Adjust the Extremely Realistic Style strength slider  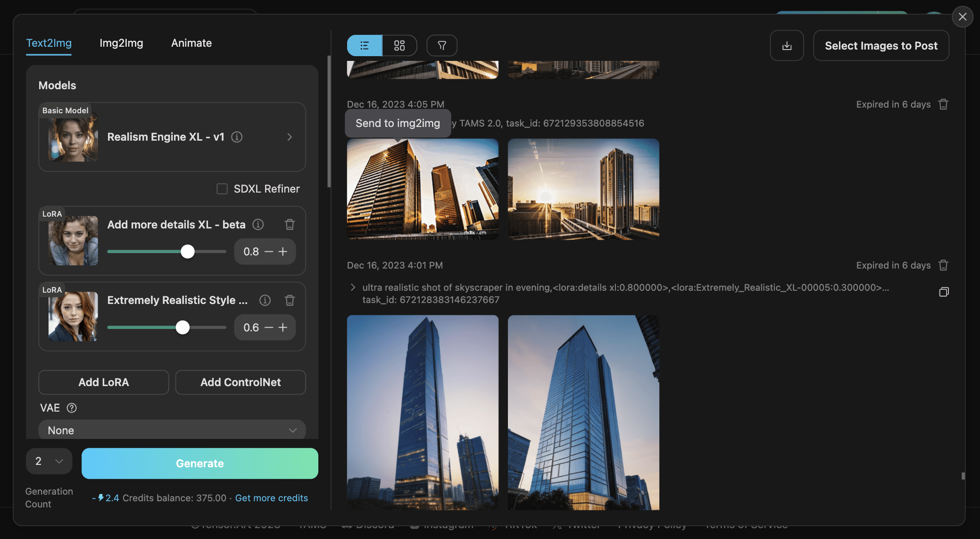coord(183,327)
